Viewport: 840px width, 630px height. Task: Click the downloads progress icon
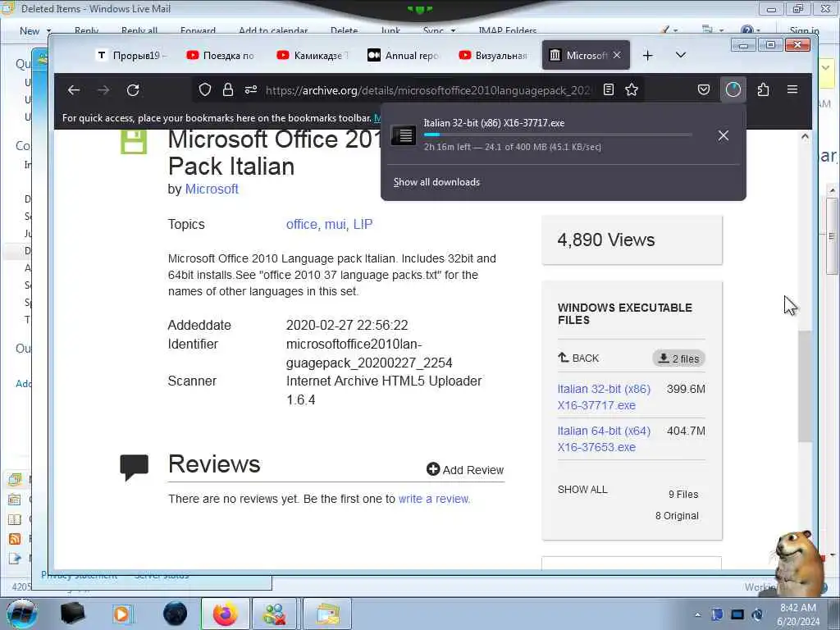pyautogui.click(x=733, y=89)
